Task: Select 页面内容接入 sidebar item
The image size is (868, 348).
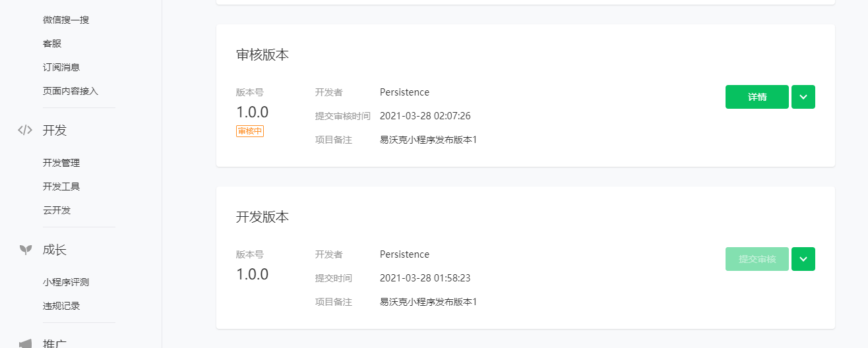Action: [x=71, y=91]
